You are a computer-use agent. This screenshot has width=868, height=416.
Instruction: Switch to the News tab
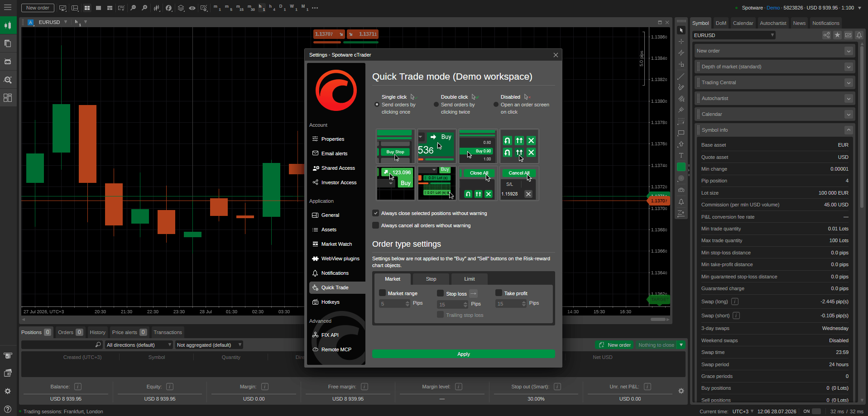[x=799, y=23]
